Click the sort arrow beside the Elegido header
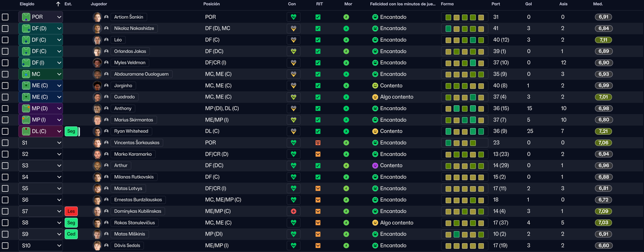This screenshot has width=644, height=252. point(58,4)
